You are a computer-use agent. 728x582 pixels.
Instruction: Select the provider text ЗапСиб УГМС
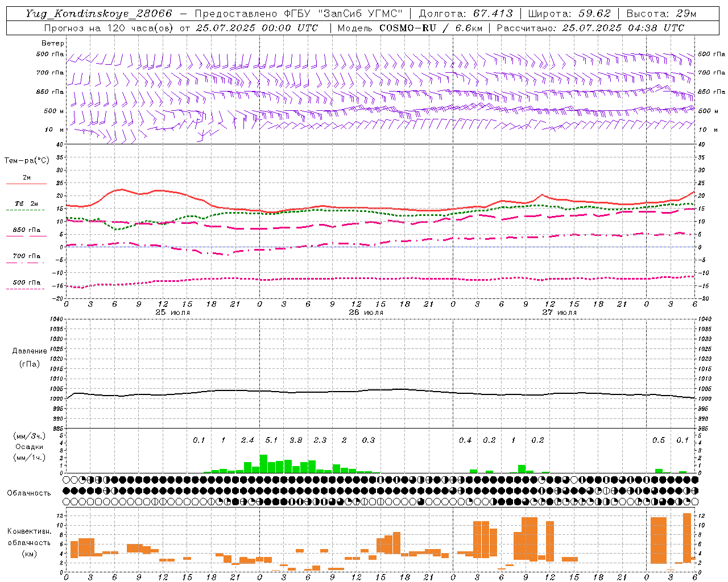tap(361, 14)
